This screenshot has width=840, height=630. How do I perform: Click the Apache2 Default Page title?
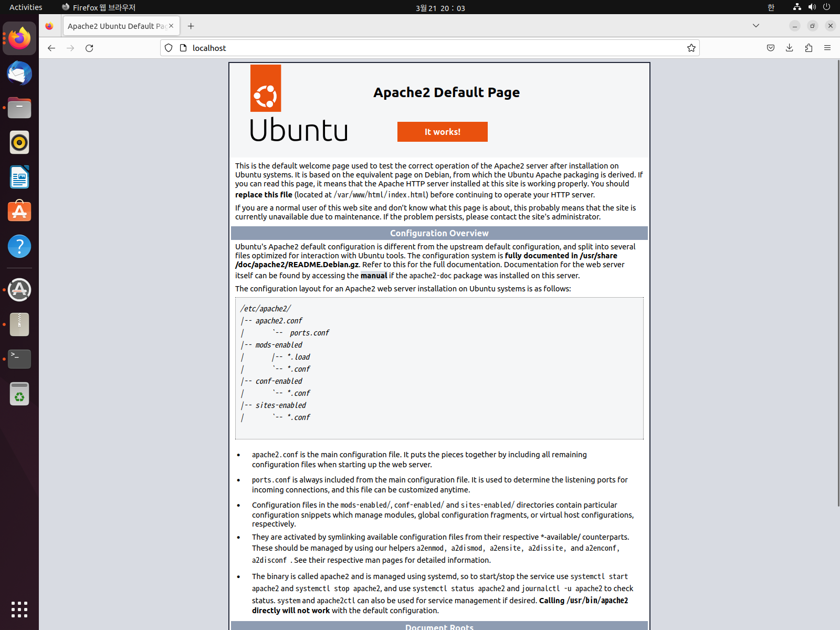point(447,92)
